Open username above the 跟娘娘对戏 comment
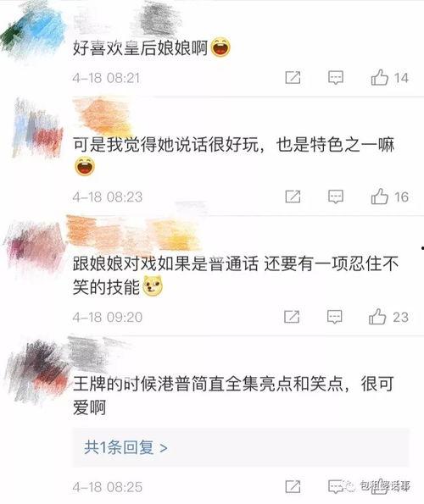 pyautogui.click(x=133, y=233)
